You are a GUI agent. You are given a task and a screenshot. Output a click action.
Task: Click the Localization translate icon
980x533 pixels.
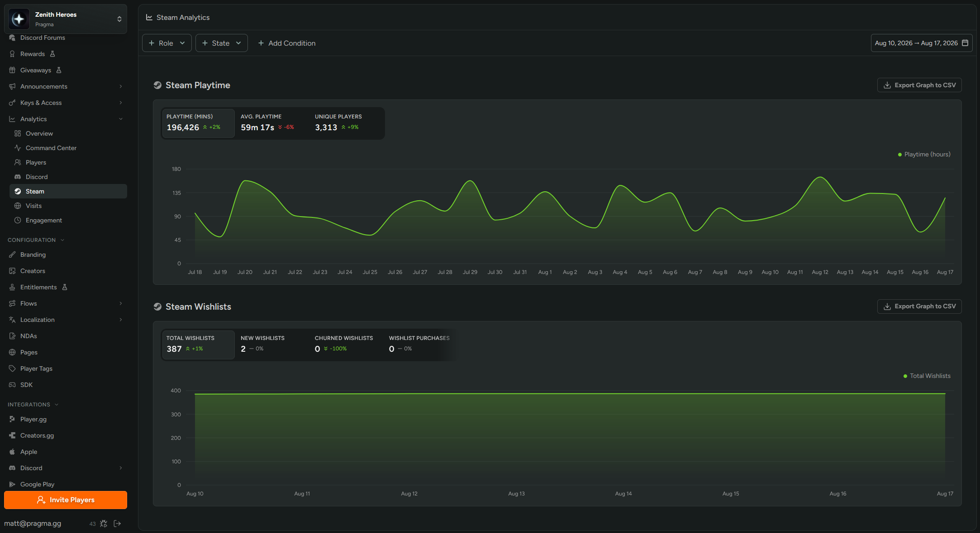point(12,320)
